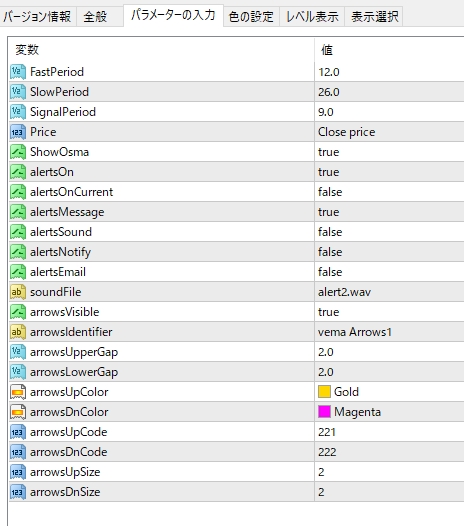Edit the arrowsUpSize value 2
This screenshot has width=464, height=526.
[x=321, y=472]
